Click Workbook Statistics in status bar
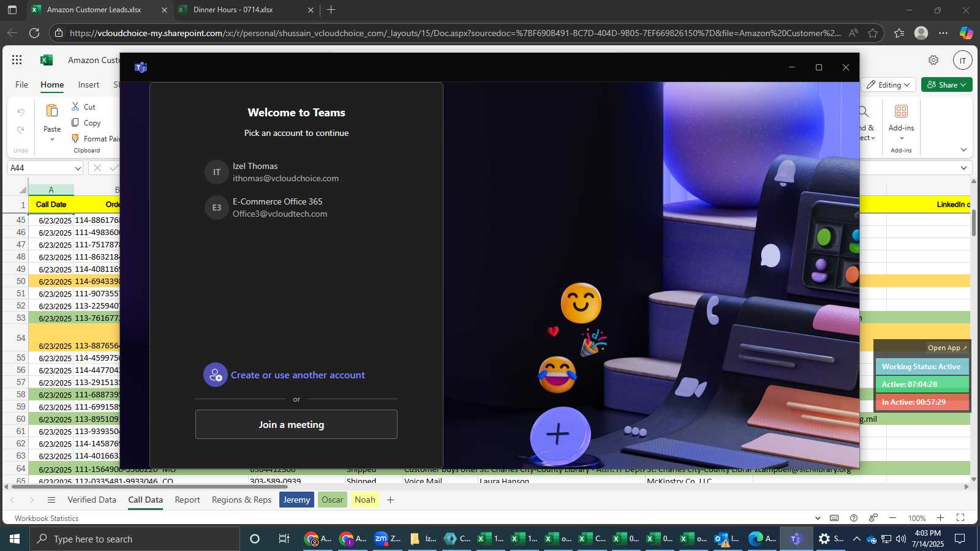The image size is (980, 551). [47, 518]
